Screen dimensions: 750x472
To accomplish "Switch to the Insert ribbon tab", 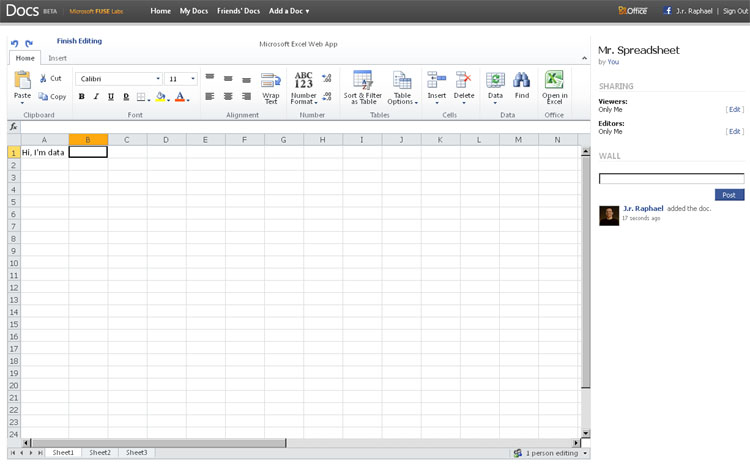I will tap(58, 58).
